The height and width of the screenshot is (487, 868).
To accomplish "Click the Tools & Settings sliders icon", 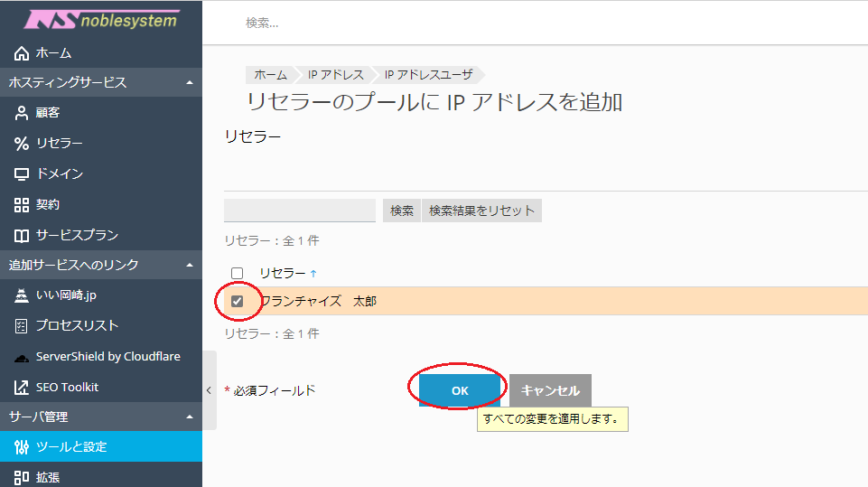I will [22, 447].
